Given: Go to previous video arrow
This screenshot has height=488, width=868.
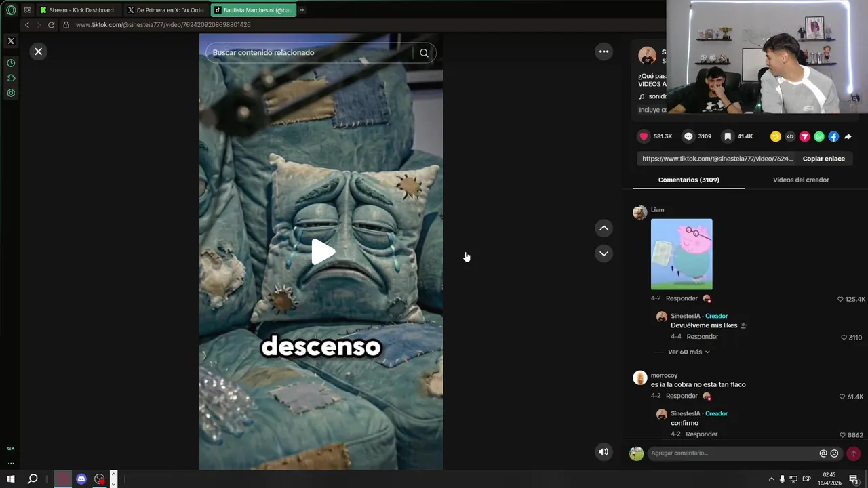Looking at the screenshot, I should pos(604,228).
